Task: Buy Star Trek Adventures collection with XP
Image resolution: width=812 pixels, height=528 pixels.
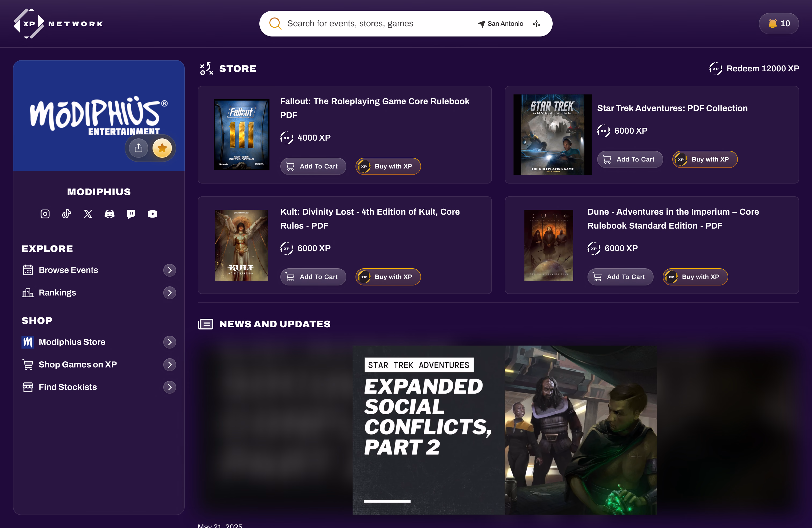Action: pos(705,159)
